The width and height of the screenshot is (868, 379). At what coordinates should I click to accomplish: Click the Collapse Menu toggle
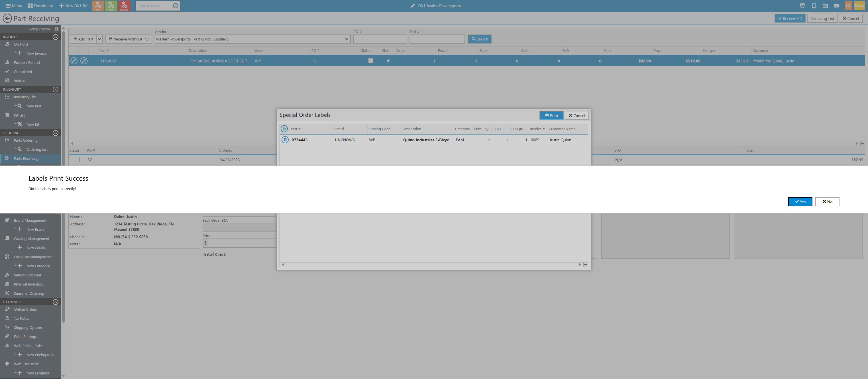44,29
